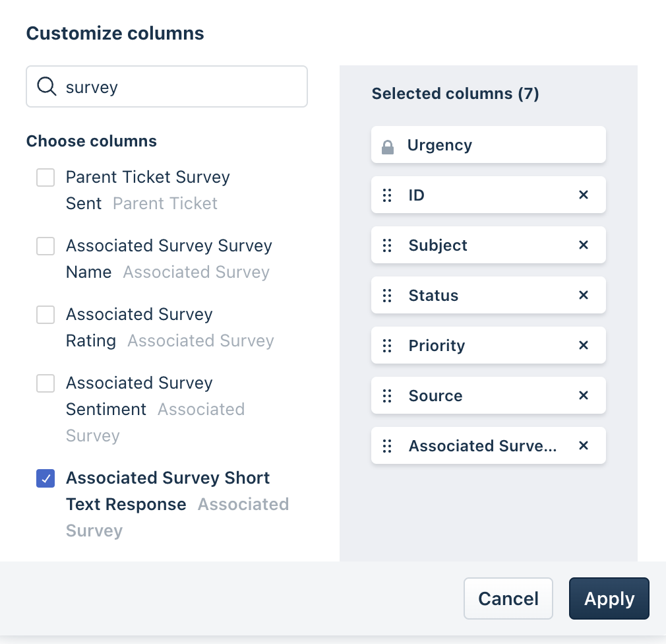Remove the Priority column

583,345
